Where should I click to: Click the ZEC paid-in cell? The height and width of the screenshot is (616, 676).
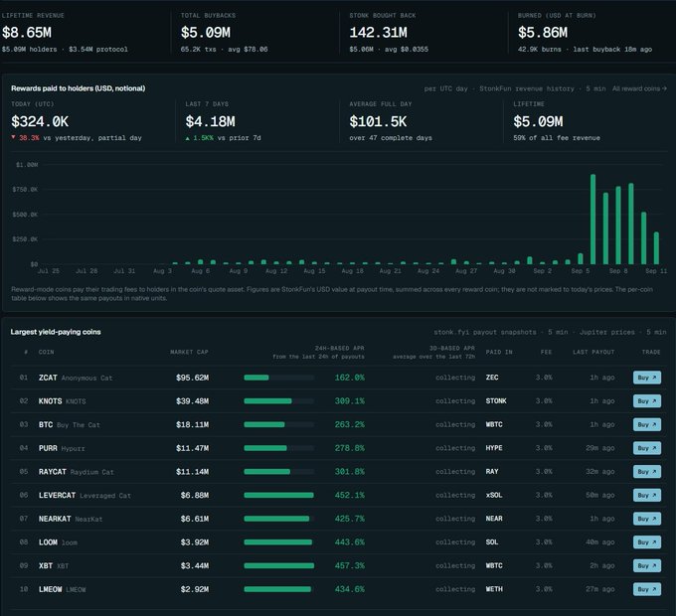pyautogui.click(x=492, y=378)
